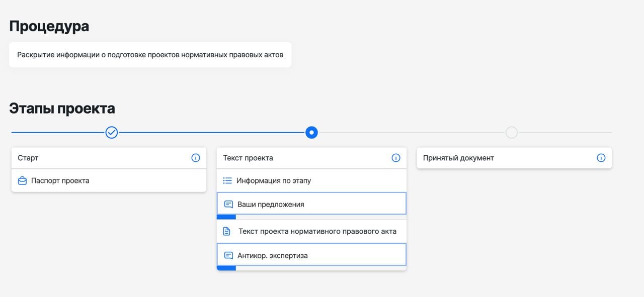This screenshot has width=644, height=297.
Task: Select the active filled circle on the timeline
Action: tap(311, 132)
